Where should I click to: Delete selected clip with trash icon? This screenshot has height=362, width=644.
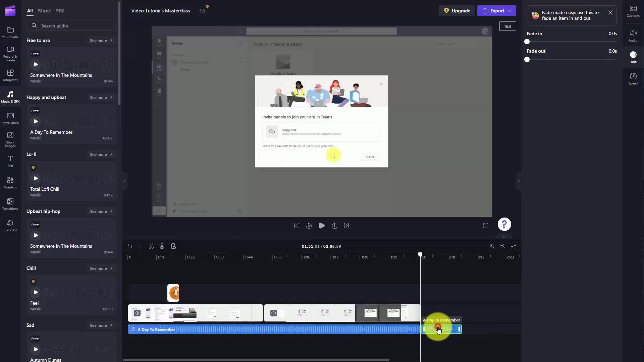click(x=162, y=246)
